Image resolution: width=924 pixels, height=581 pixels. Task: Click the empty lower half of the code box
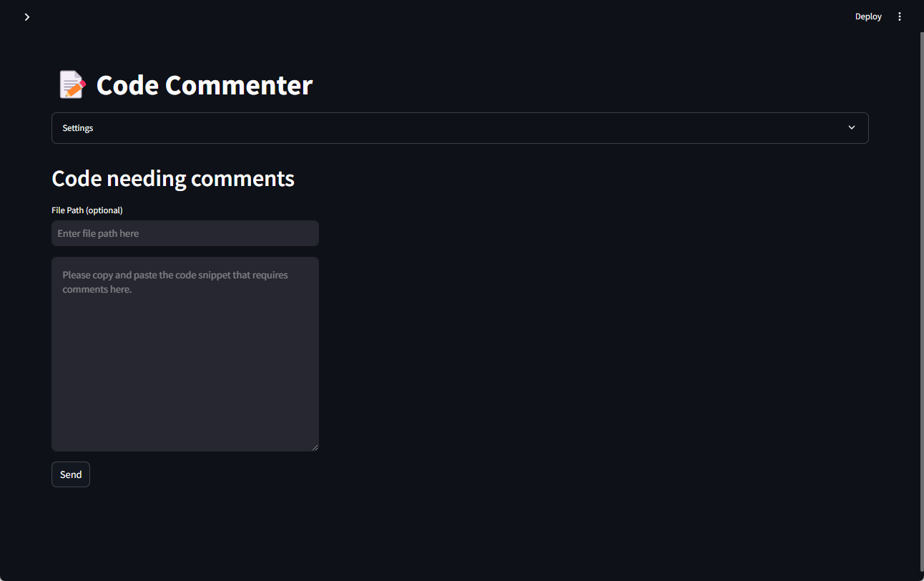pyautogui.click(x=185, y=401)
